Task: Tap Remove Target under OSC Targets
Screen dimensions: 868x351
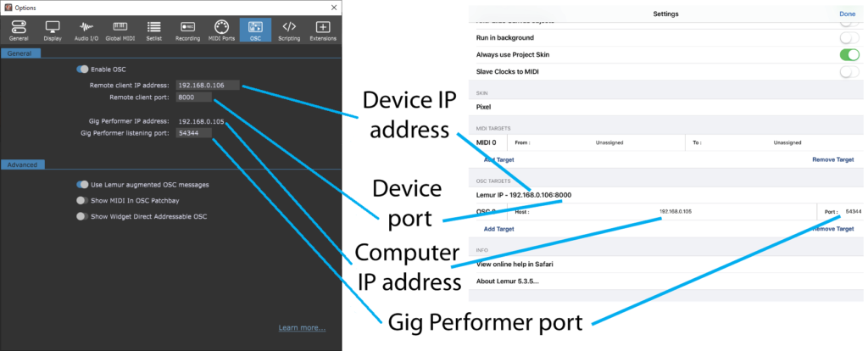Action: click(x=833, y=229)
